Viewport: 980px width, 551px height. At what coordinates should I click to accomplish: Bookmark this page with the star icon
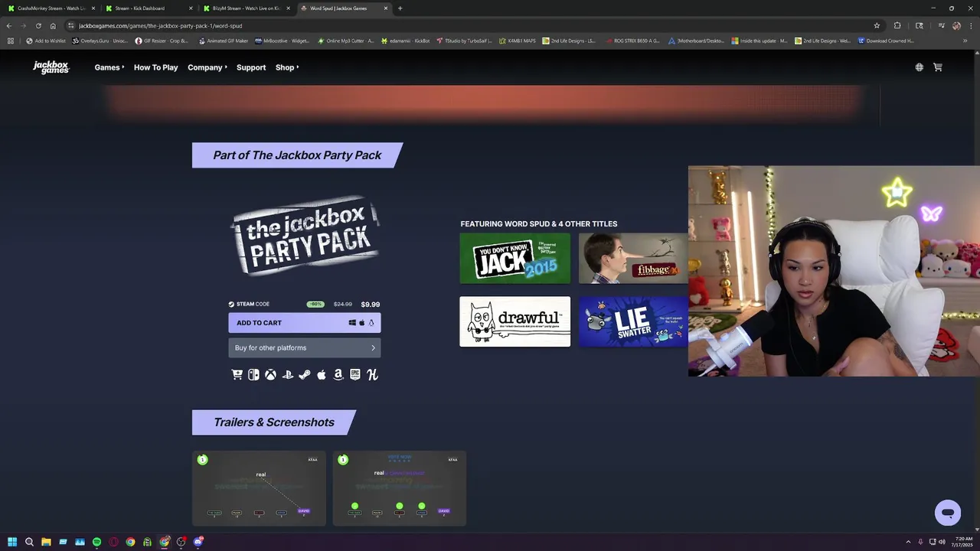tap(877, 25)
